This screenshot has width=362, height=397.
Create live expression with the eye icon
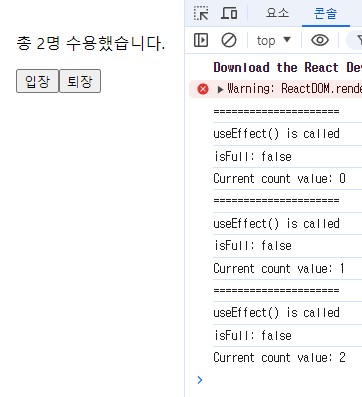tap(320, 40)
